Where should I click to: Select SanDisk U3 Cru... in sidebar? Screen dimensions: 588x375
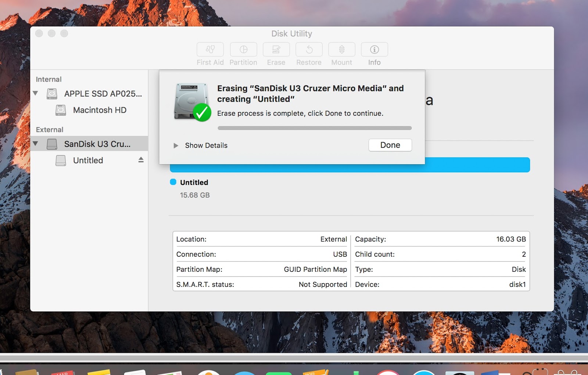89,144
